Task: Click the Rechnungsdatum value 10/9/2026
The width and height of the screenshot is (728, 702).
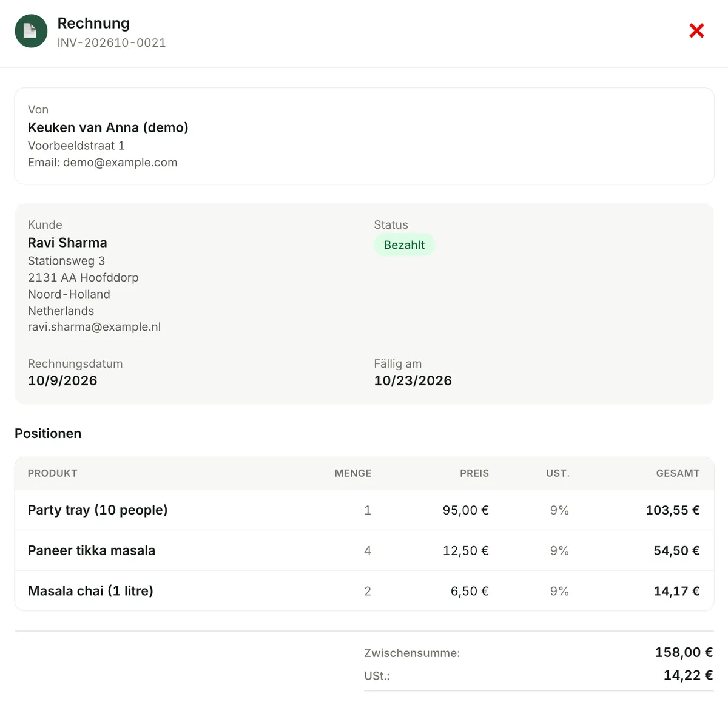Action: coord(62,381)
